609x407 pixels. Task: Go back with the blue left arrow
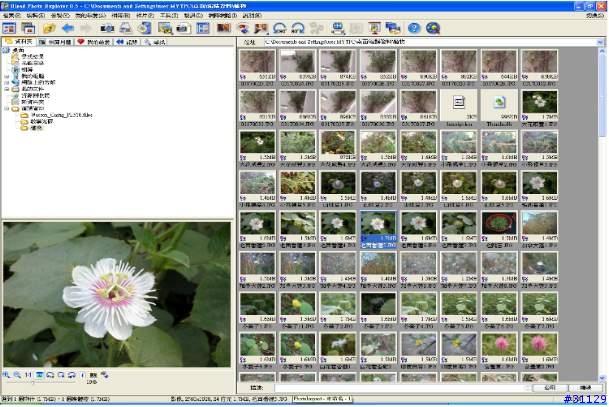tap(68, 28)
